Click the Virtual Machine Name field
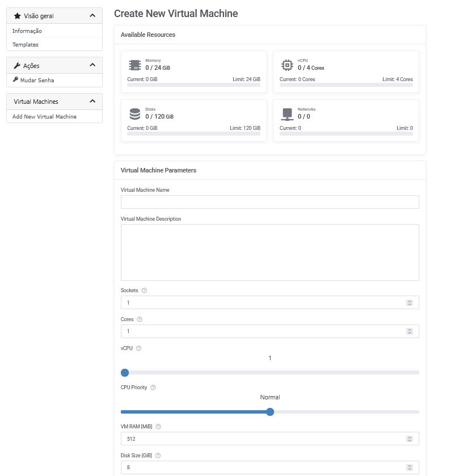472x476 pixels. (x=269, y=202)
